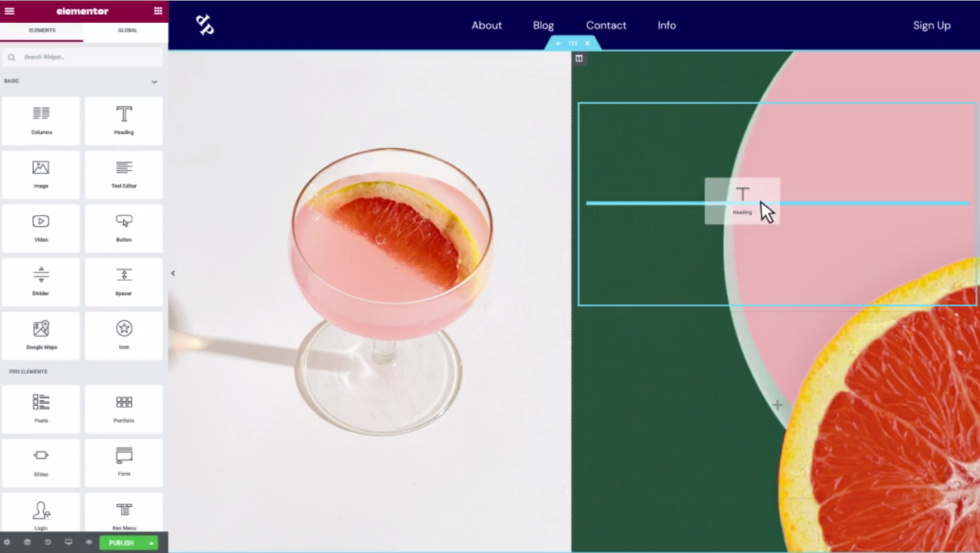Delete the section with the X handle

point(587,43)
